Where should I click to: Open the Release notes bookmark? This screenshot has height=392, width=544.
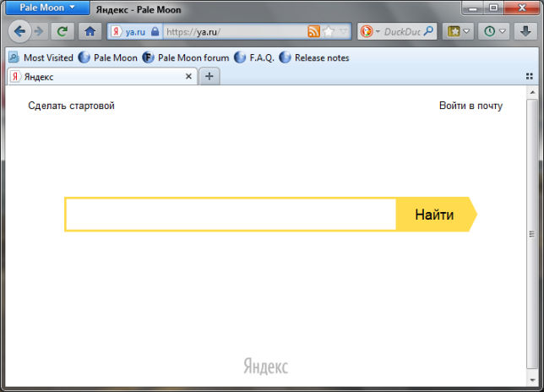coord(314,57)
